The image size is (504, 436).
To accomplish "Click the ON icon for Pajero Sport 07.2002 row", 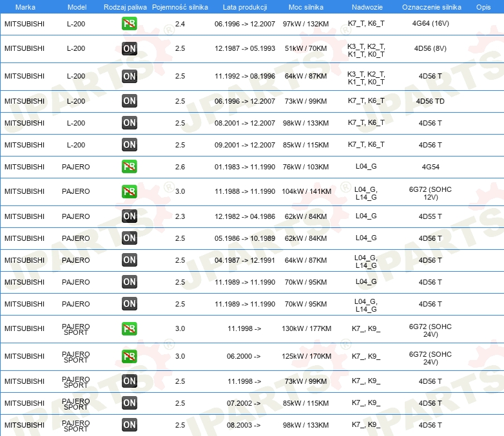I will coord(129,403).
